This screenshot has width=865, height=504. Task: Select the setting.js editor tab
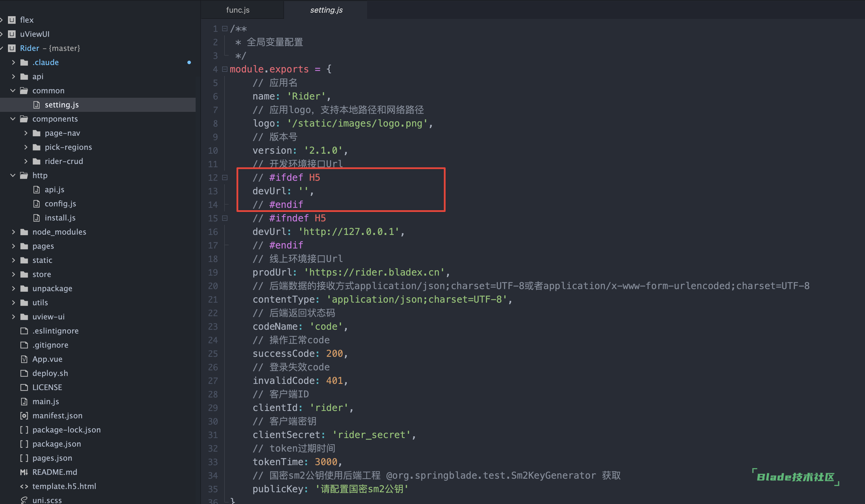[x=326, y=10]
